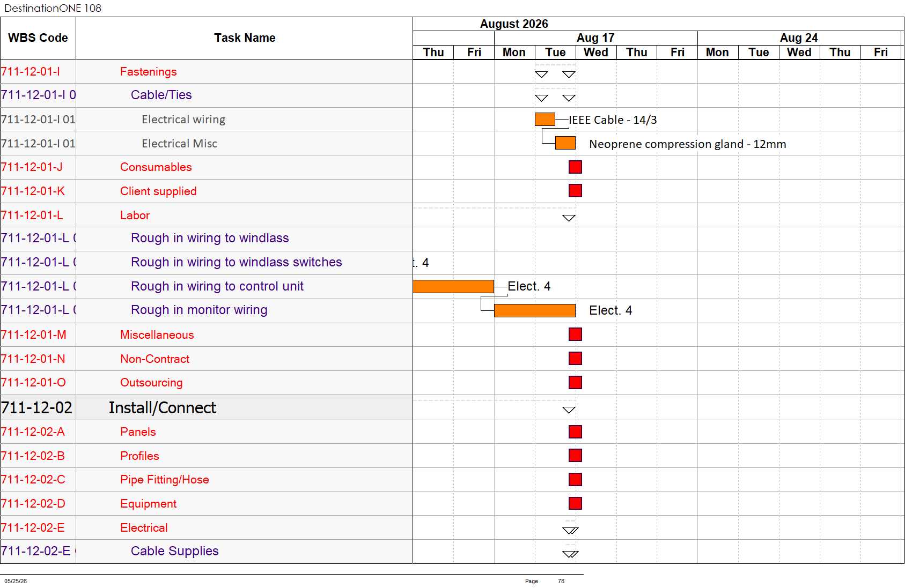Select the Pipe Fitting/Hose task name
This screenshot has height=588, width=905.
165,480
